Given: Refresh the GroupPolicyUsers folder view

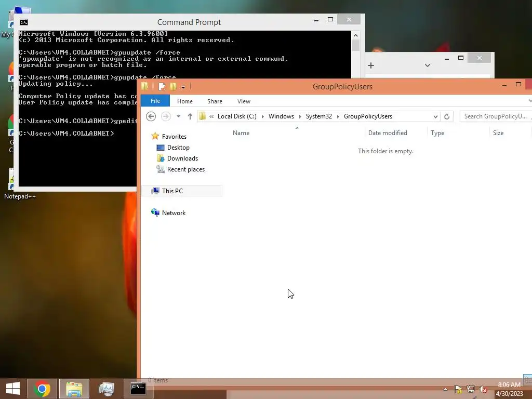Looking at the screenshot, I should pos(447,116).
